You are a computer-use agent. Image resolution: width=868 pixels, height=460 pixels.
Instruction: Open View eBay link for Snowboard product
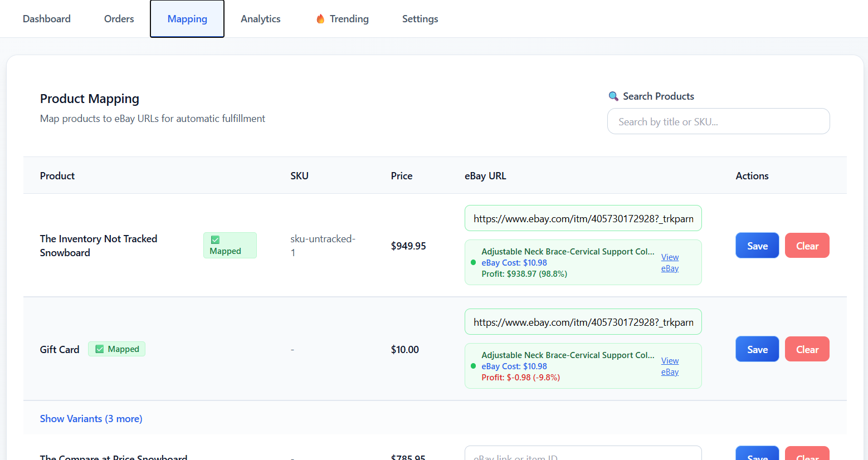tap(670, 263)
